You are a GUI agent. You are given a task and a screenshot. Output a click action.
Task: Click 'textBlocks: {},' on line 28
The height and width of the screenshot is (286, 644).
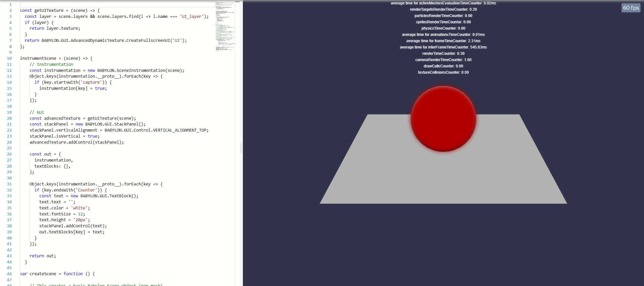coord(52,166)
